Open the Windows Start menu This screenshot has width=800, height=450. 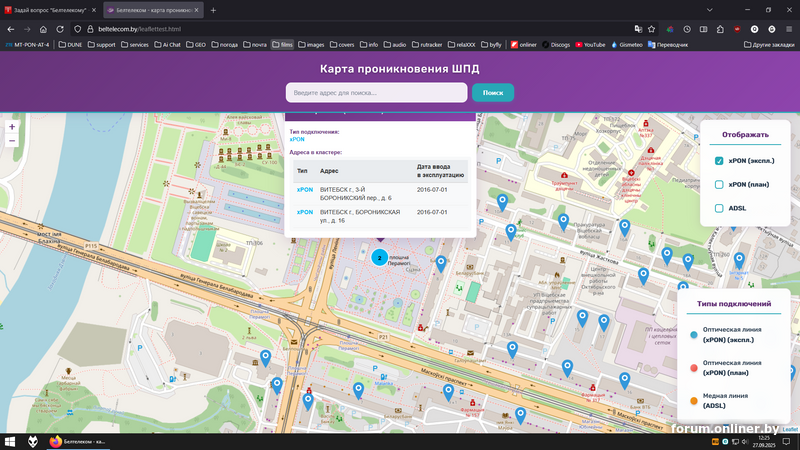pyautogui.click(x=11, y=441)
